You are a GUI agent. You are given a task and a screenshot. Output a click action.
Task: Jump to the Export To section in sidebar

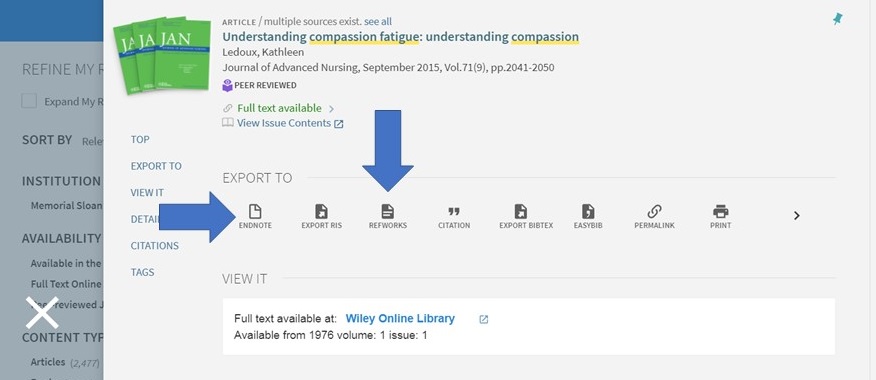(156, 166)
